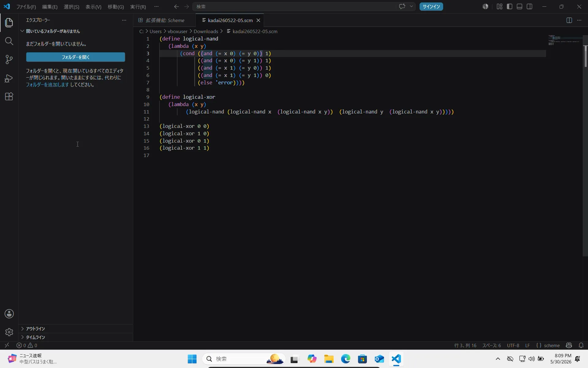Open Copilot status icon in status bar
Viewport: 588px width, 368px height.
569,345
